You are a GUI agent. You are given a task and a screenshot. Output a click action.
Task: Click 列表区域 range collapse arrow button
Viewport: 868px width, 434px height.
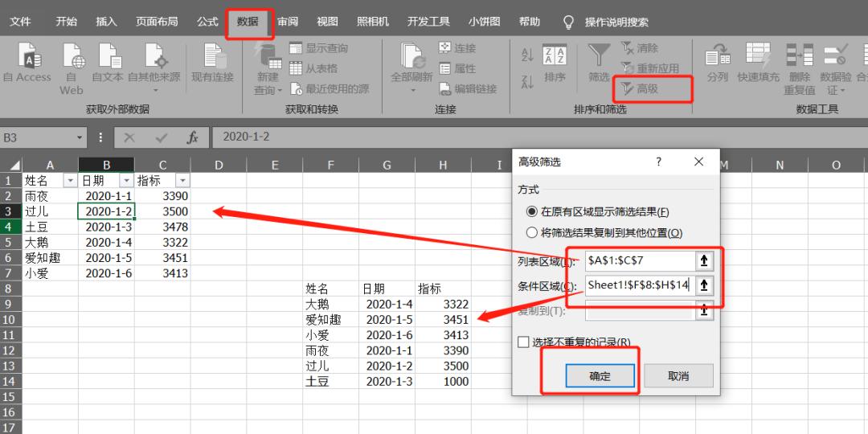[x=704, y=260]
